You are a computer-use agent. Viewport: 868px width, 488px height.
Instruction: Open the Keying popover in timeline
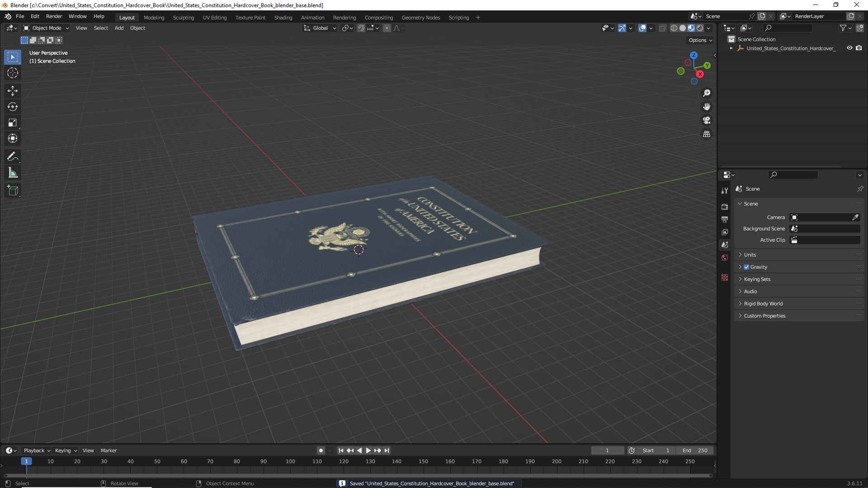(66, 450)
